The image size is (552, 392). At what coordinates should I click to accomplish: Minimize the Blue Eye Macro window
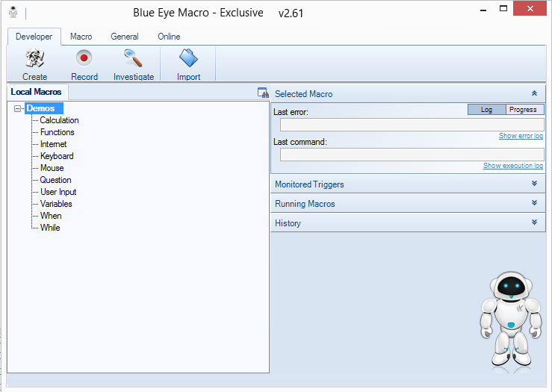click(483, 9)
